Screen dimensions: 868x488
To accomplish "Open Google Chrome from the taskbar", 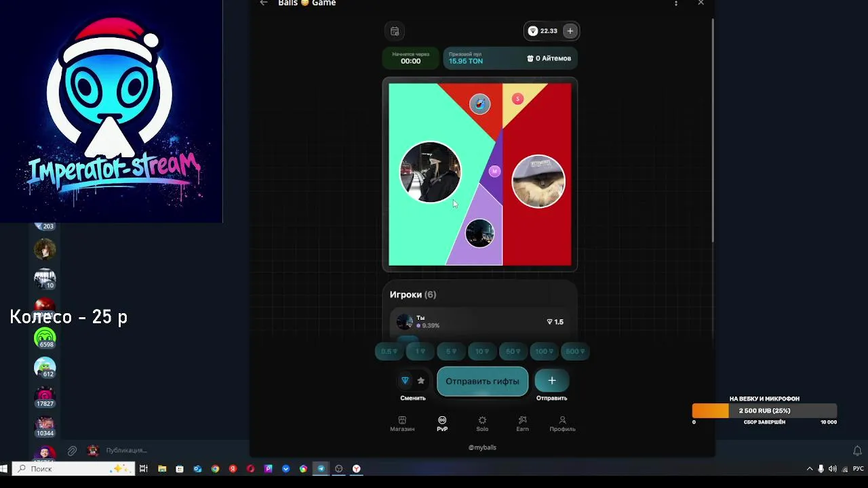I will 215,468.
